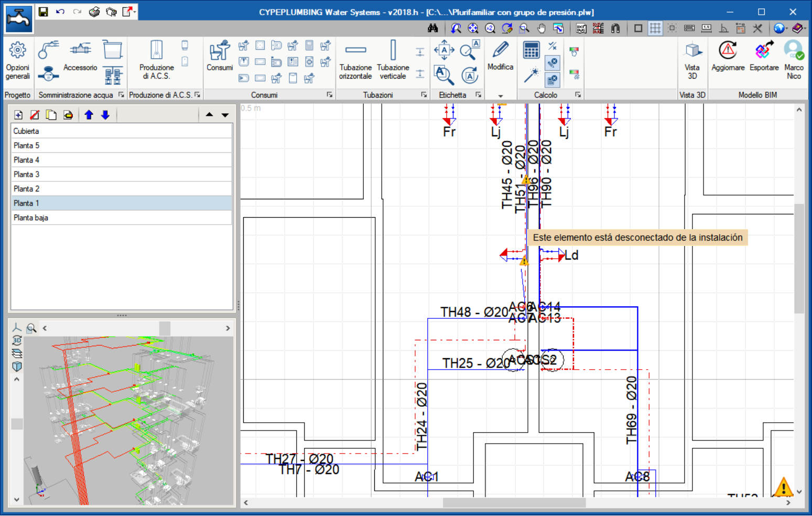
Task: Expand the Tubazioni group launcher
Action: tap(424, 95)
